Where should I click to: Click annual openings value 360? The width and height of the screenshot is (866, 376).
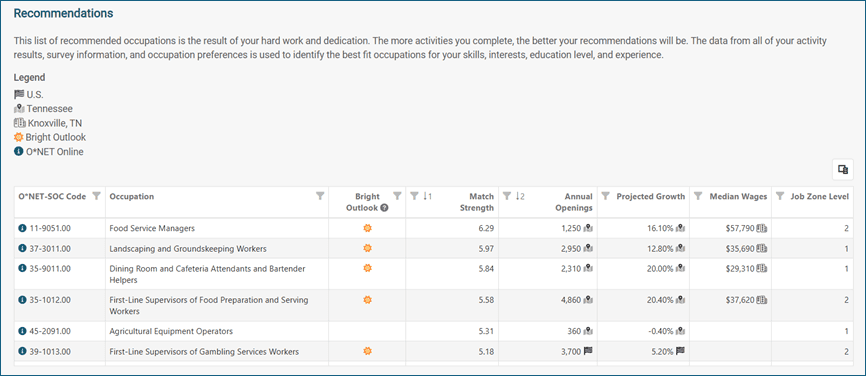click(574, 331)
